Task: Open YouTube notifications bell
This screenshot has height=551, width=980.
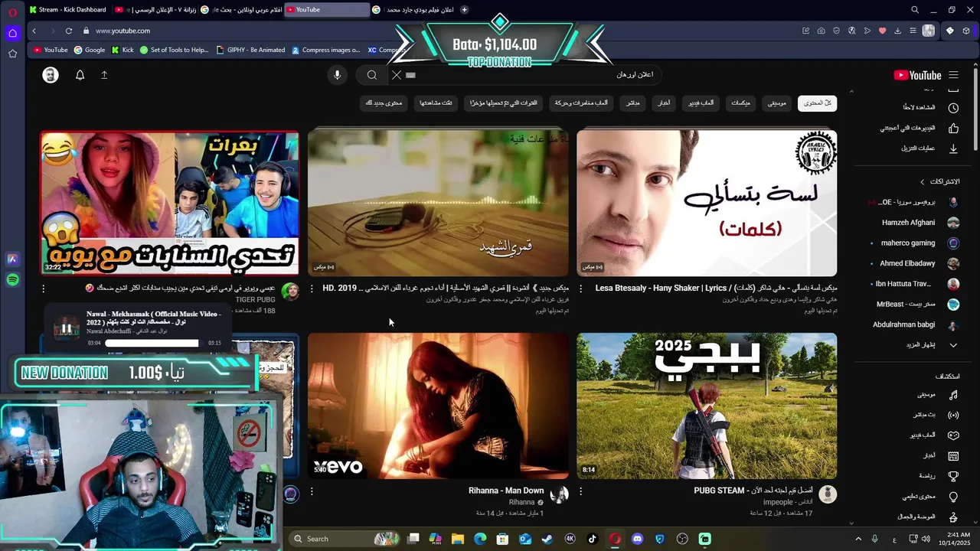Action: point(80,75)
